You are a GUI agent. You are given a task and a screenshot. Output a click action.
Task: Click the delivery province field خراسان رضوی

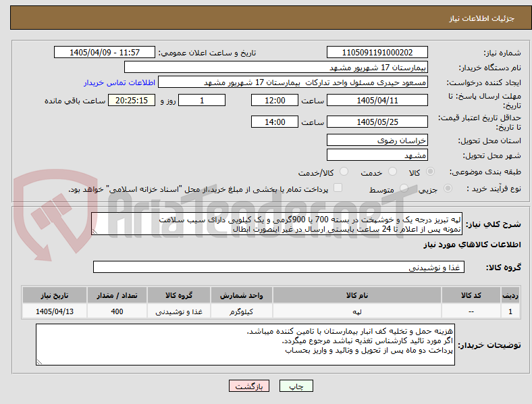[377, 140]
